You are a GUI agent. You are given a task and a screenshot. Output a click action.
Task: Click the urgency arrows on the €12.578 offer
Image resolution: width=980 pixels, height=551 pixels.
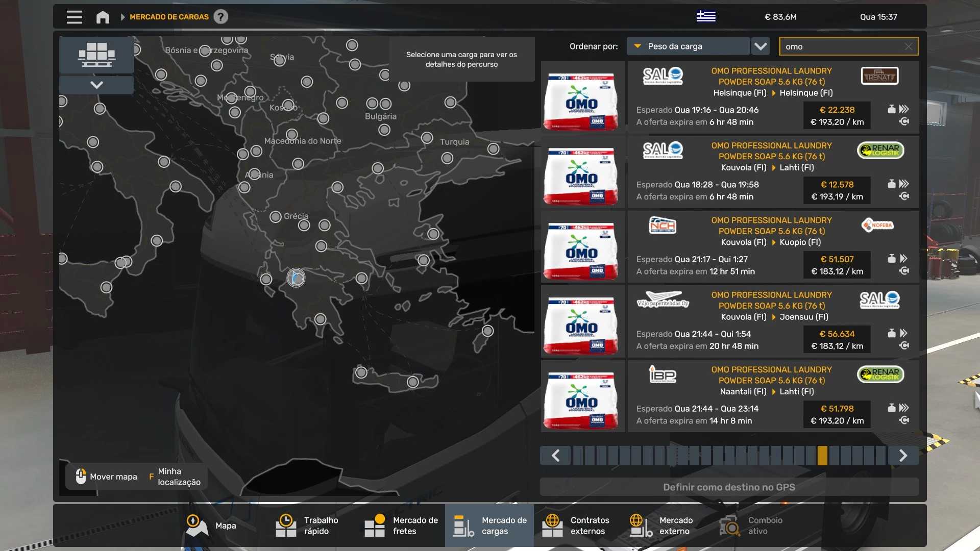tap(904, 184)
